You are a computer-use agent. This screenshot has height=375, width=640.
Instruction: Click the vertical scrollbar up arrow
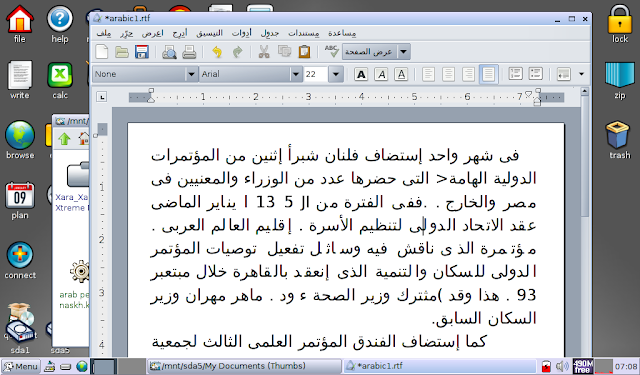(585, 92)
